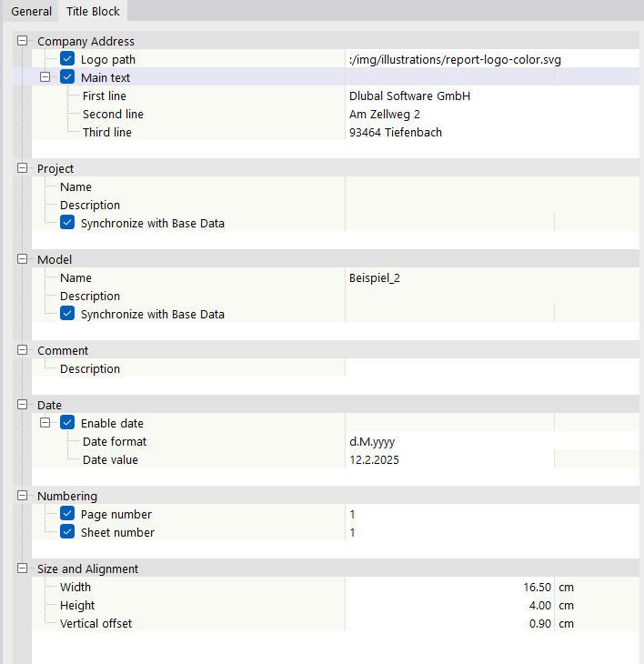Click the Width value field
Image resolution: width=644 pixels, height=664 pixels.
450,587
